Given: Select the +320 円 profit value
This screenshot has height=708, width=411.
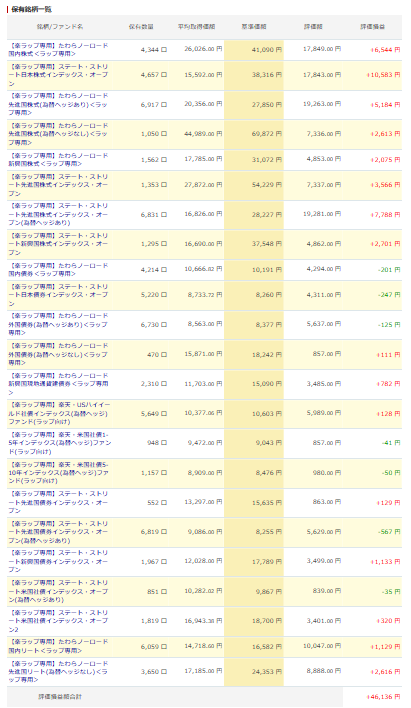Looking at the screenshot, I should [x=388, y=621].
